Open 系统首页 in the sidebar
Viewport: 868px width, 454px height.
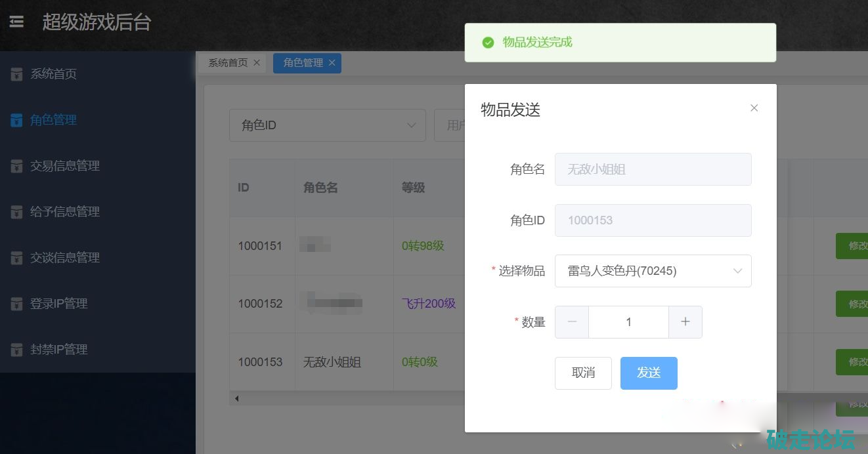(53, 74)
